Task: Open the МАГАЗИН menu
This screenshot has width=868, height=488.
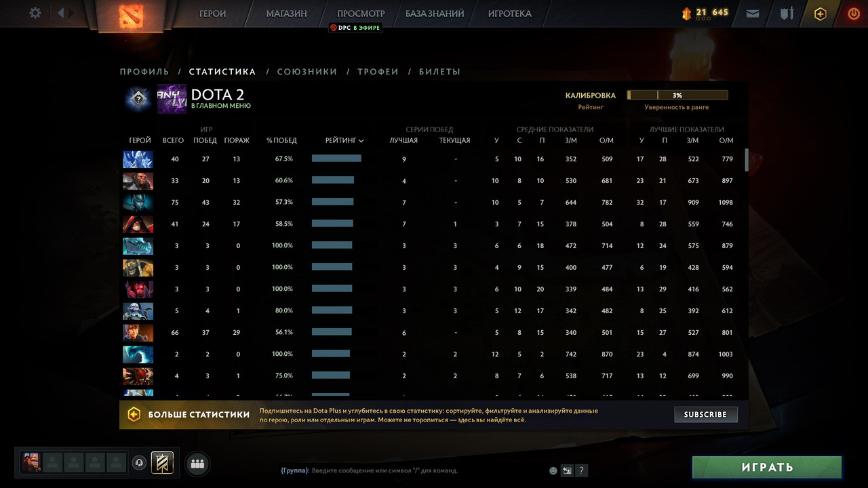Action: [x=286, y=14]
